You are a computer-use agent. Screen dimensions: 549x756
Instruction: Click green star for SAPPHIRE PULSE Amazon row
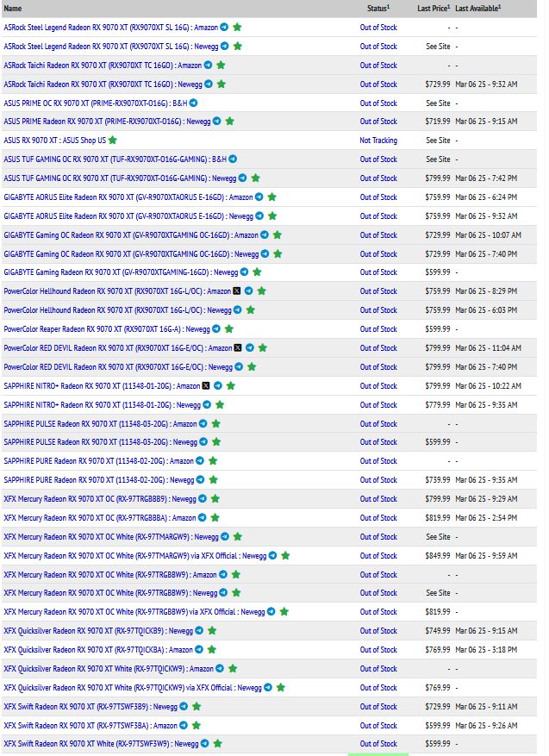click(216, 423)
